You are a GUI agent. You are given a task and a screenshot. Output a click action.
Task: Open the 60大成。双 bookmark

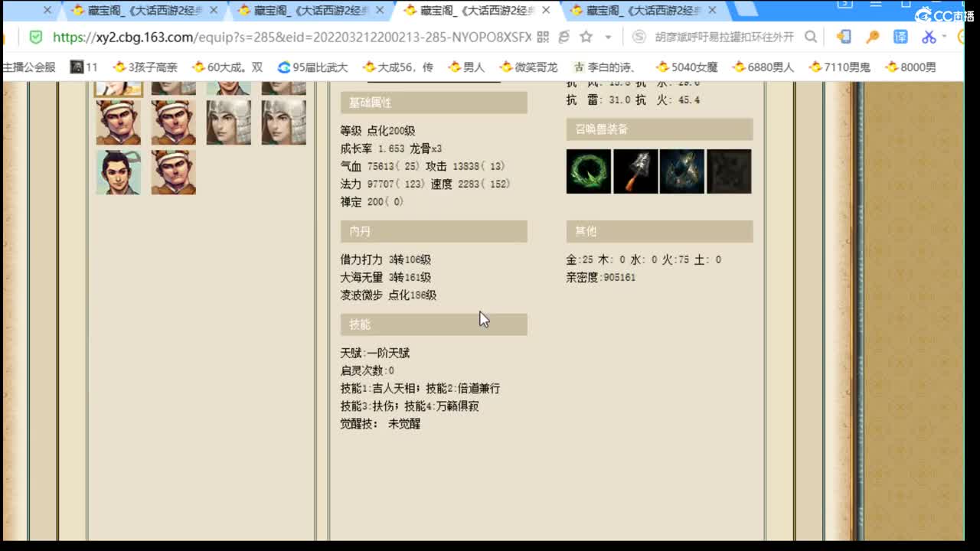tap(227, 67)
